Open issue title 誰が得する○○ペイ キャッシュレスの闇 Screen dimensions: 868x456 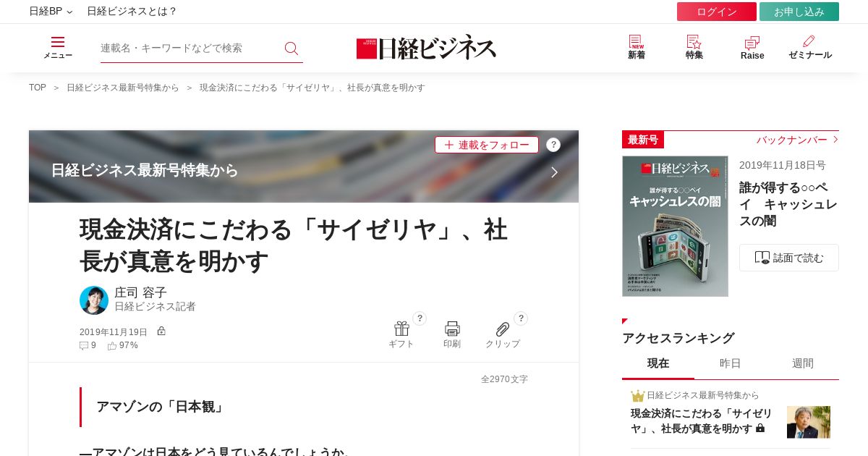coord(788,204)
